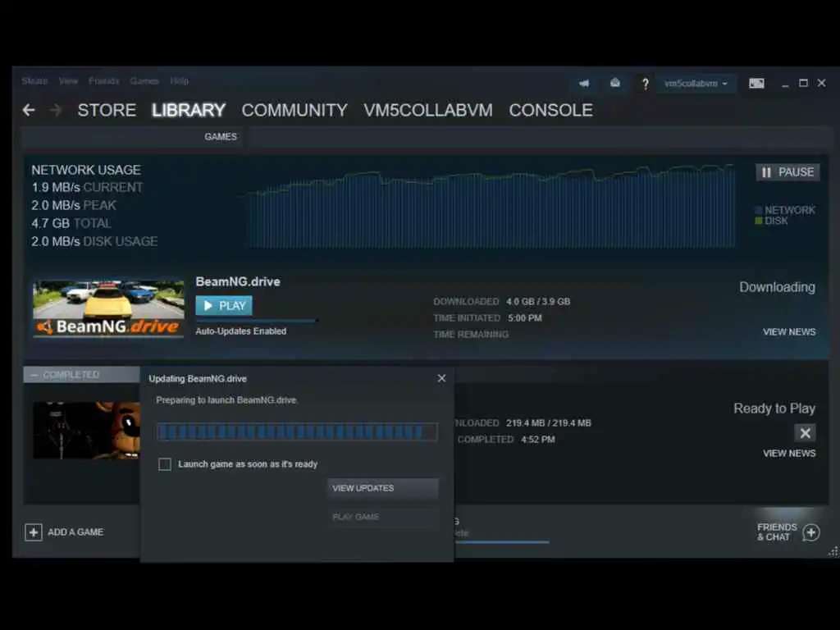Open the View menu
Image resolution: width=840 pixels, height=630 pixels.
pos(69,81)
